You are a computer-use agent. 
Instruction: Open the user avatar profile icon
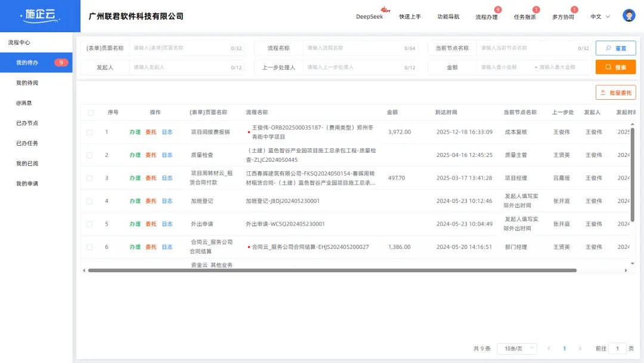click(629, 15)
